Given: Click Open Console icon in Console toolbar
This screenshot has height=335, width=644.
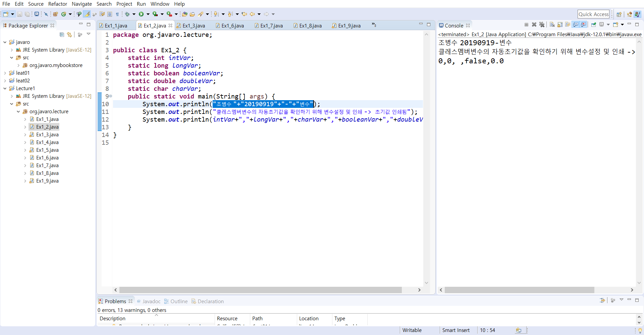Looking at the screenshot, I should pos(616,24).
